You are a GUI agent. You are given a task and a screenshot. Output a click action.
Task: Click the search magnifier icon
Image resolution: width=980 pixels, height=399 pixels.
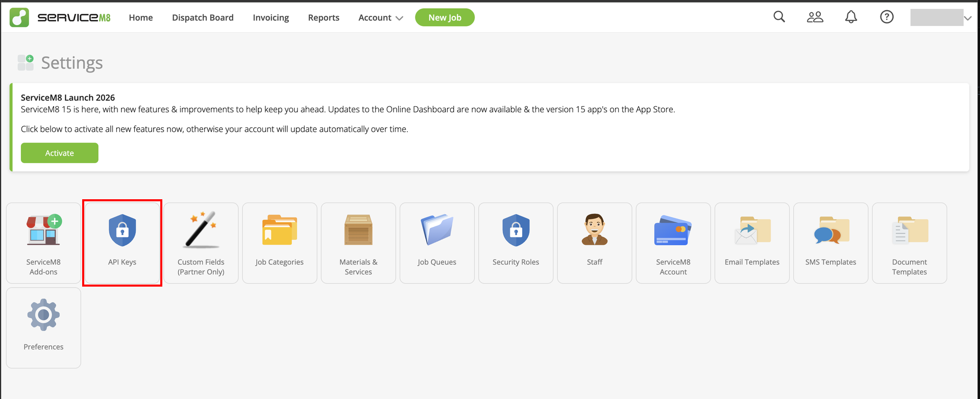(x=779, y=17)
